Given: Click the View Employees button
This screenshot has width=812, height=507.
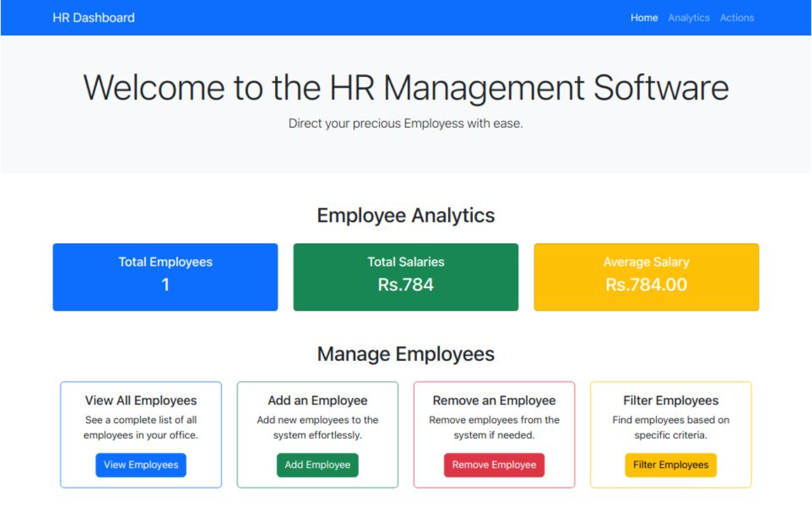Looking at the screenshot, I should tap(141, 465).
